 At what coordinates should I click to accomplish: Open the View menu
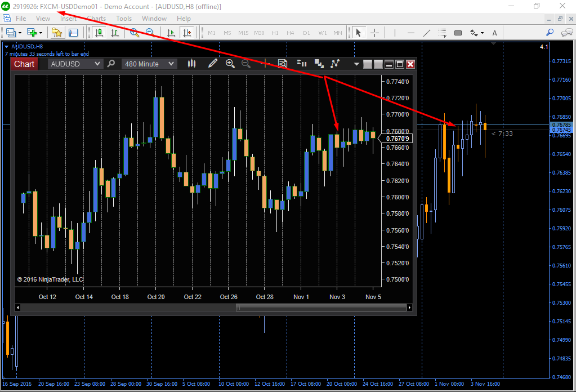point(43,19)
